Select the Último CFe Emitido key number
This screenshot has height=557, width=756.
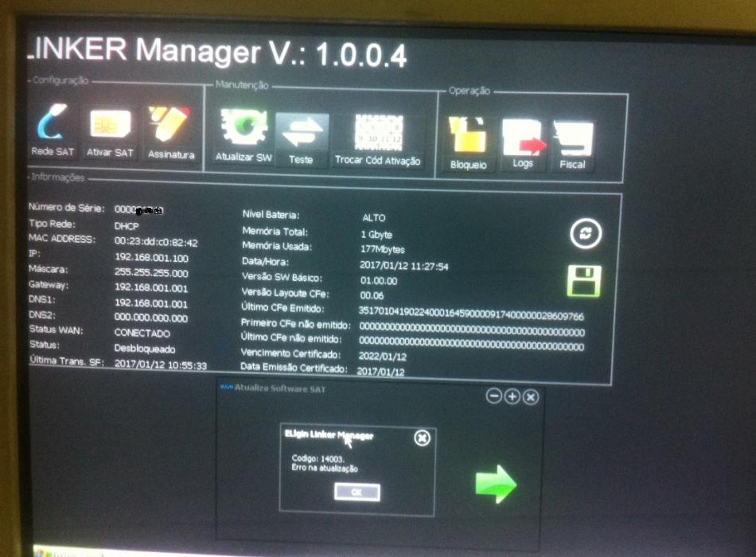[x=471, y=314]
